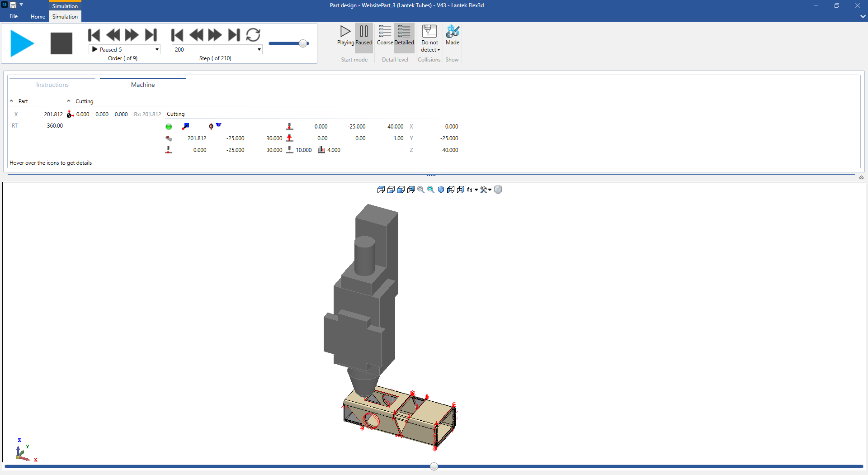Viewport: 868px width, 475px height.
Task: Click the large Play button
Action: coord(22,43)
